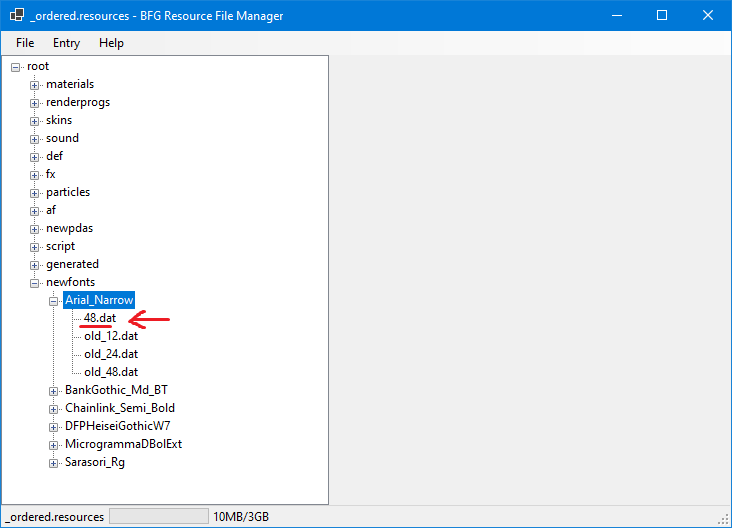Expand the Sarasori_Rg folder

coord(54,463)
